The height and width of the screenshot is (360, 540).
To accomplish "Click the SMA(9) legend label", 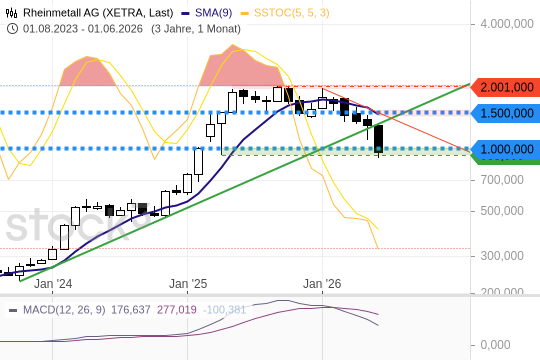I will (x=214, y=13).
